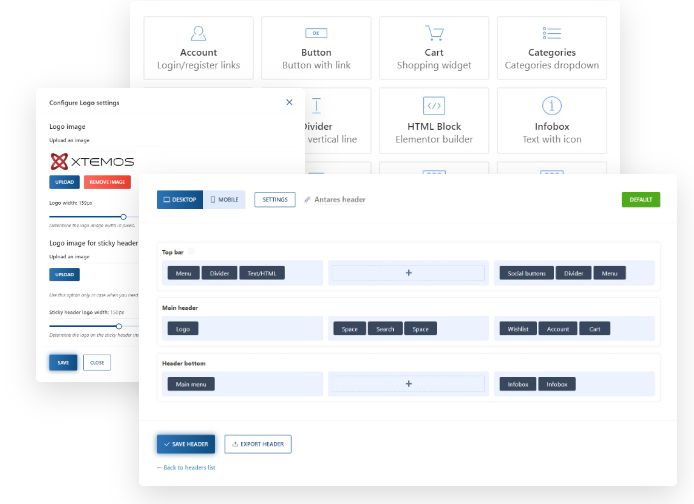Add an element to Header bottom center column

tap(409, 384)
